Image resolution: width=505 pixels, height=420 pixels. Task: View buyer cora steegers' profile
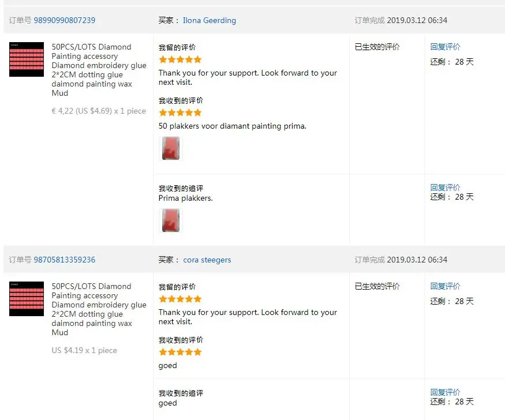[207, 260]
